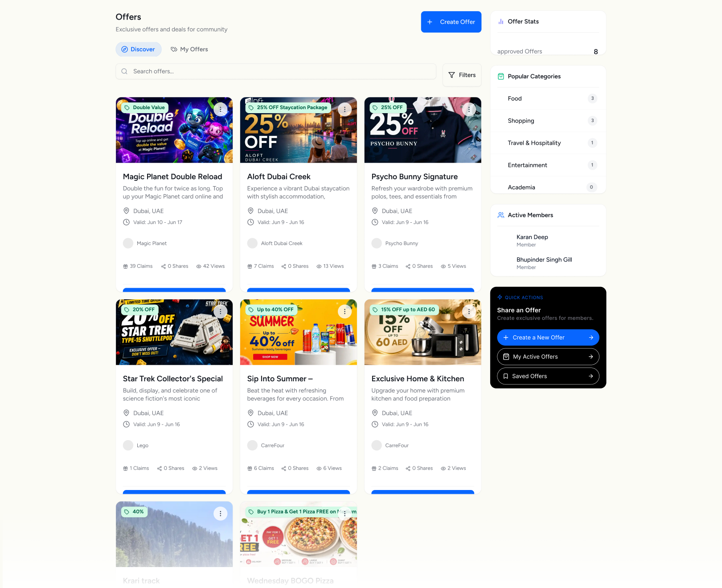Click the Magic Planet avatar circle
This screenshot has height=588, width=722.
[x=128, y=243]
